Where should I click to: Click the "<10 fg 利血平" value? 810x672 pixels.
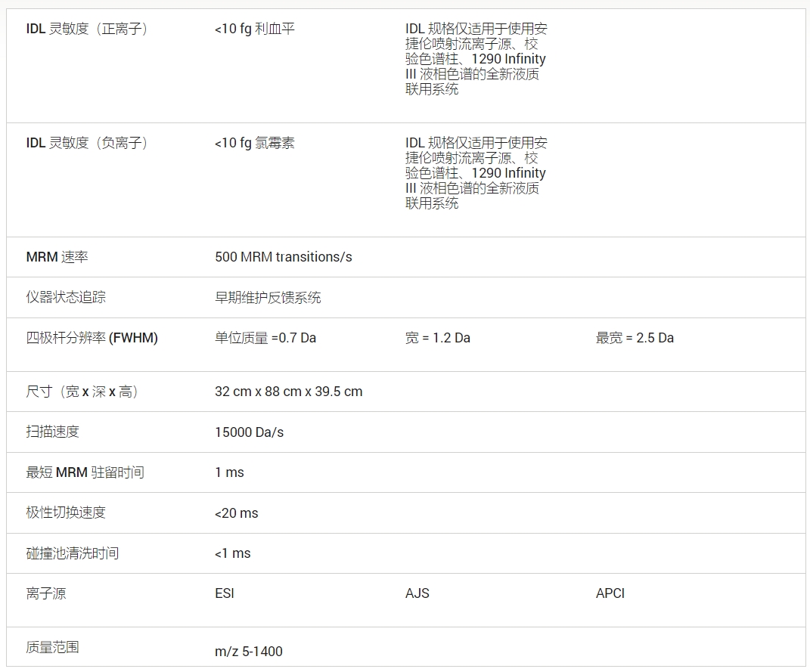[254, 29]
